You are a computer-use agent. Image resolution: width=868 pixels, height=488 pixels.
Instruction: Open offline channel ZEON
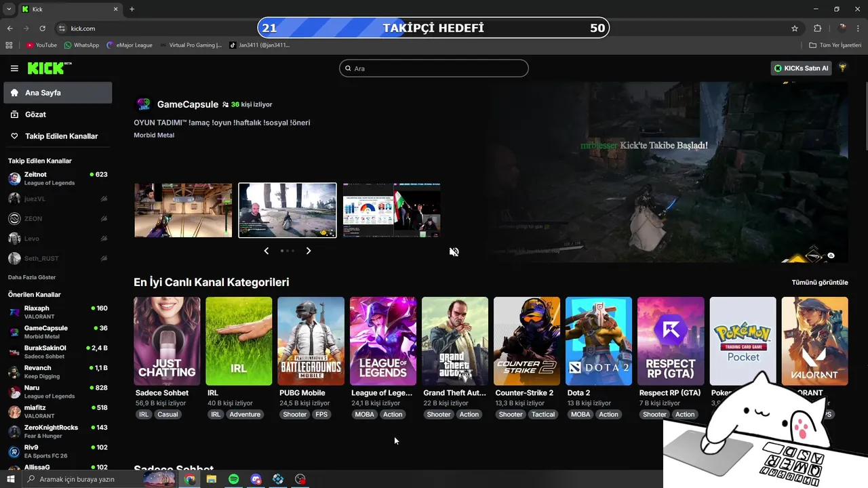(x=58, y=219)
